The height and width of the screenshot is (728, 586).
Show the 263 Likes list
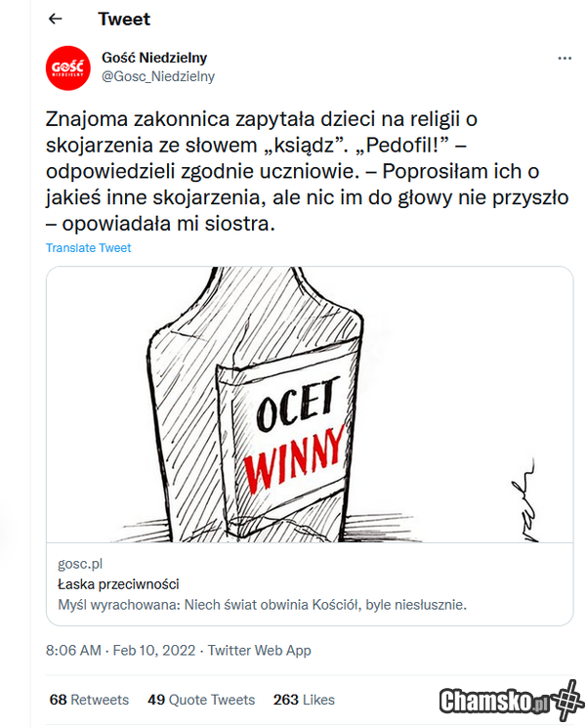coord(305,700)
